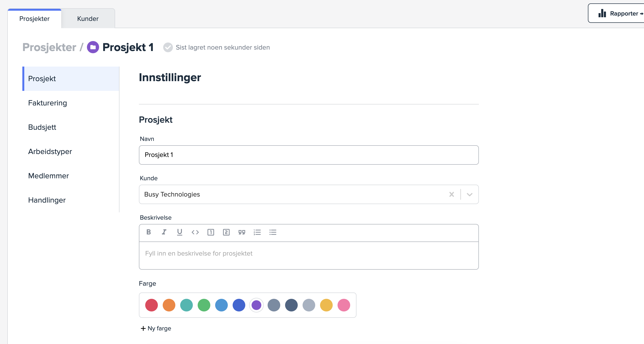Create a numbered list
This screenshot has height=344, width=644.
point(257,232)
